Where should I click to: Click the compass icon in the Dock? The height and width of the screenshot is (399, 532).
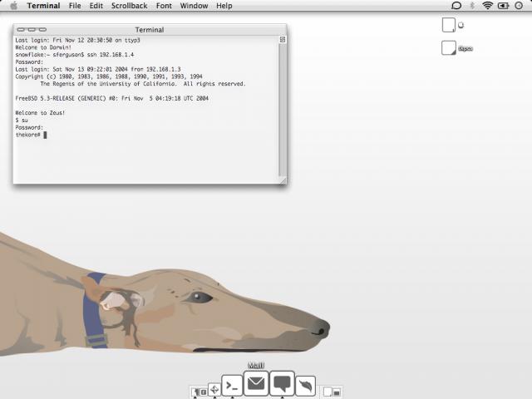click(x=214, y=390)
